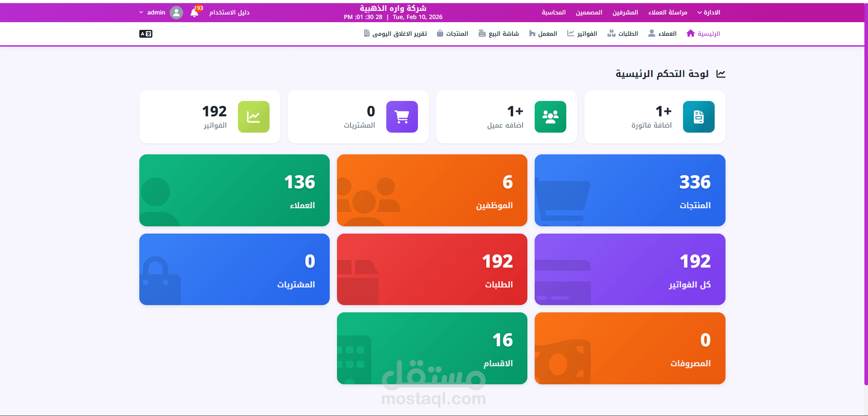Click the green people icon on اضافه عميل
The height and width of the screenshot is (416, 868).
tap(550, 116)
